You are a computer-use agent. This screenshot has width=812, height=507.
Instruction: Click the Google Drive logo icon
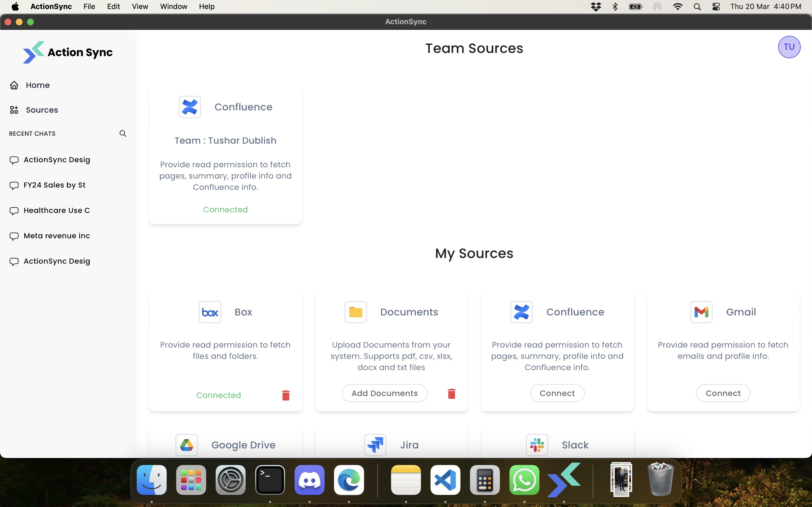(x=187, y=445)
